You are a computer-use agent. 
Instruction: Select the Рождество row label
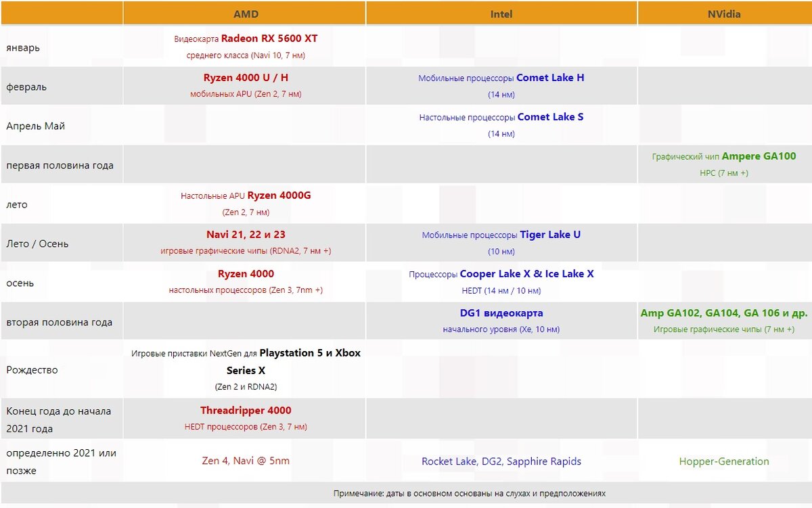point(32,370)
